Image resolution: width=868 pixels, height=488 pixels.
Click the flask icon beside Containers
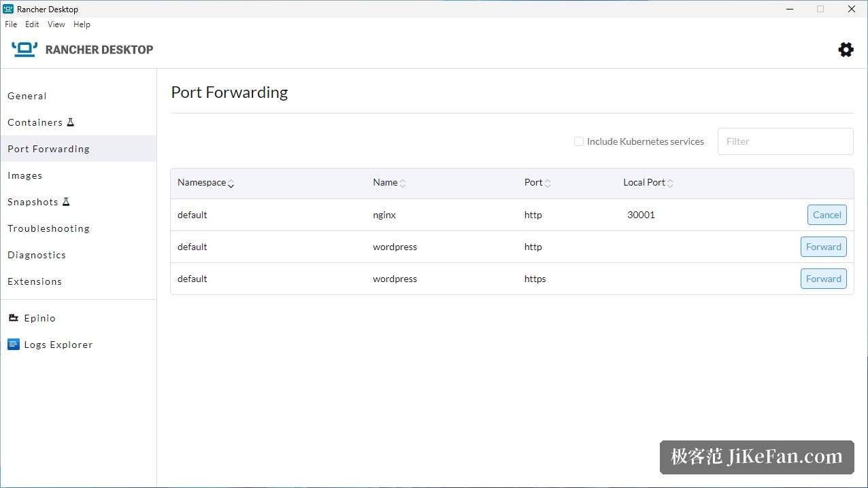(70, 122)
